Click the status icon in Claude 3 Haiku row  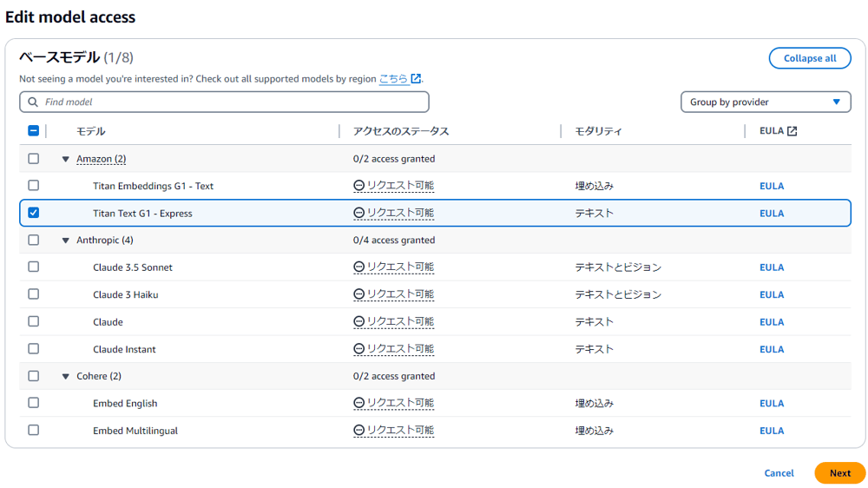click(358, 294)
